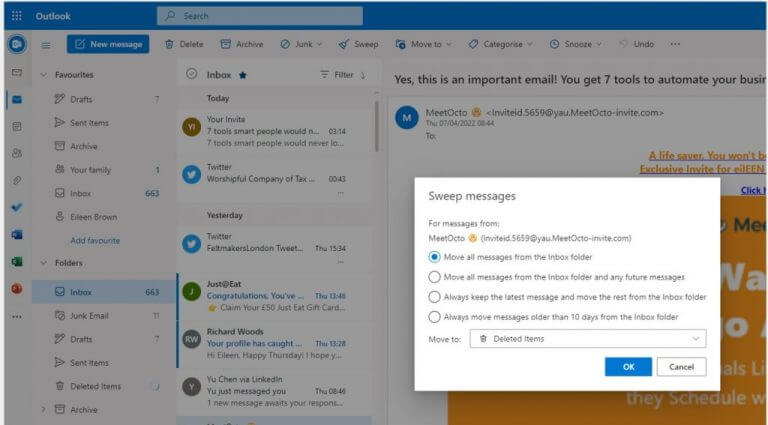768x425 pixels.
Task: Click the select-all circle beside Inbox heading
Action: point(192,74)
